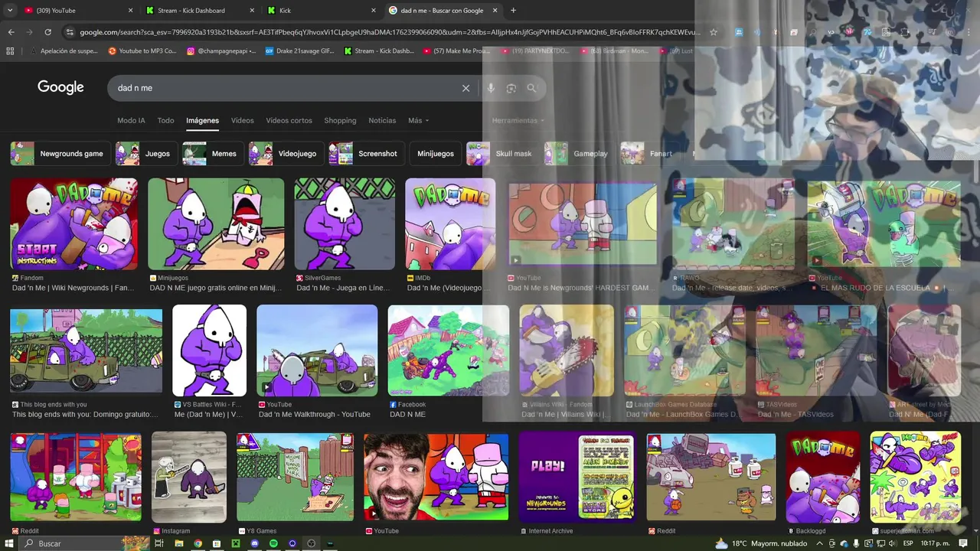The image size is (980, 551).
Task: Filter by the Videojuego chip
Action: (286, 154)
